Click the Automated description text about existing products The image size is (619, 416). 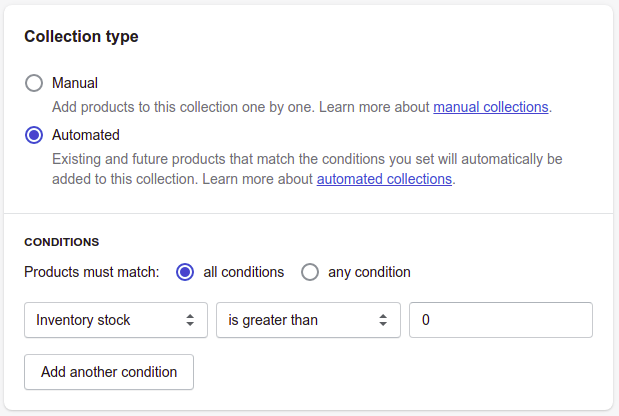pos(307,169)
